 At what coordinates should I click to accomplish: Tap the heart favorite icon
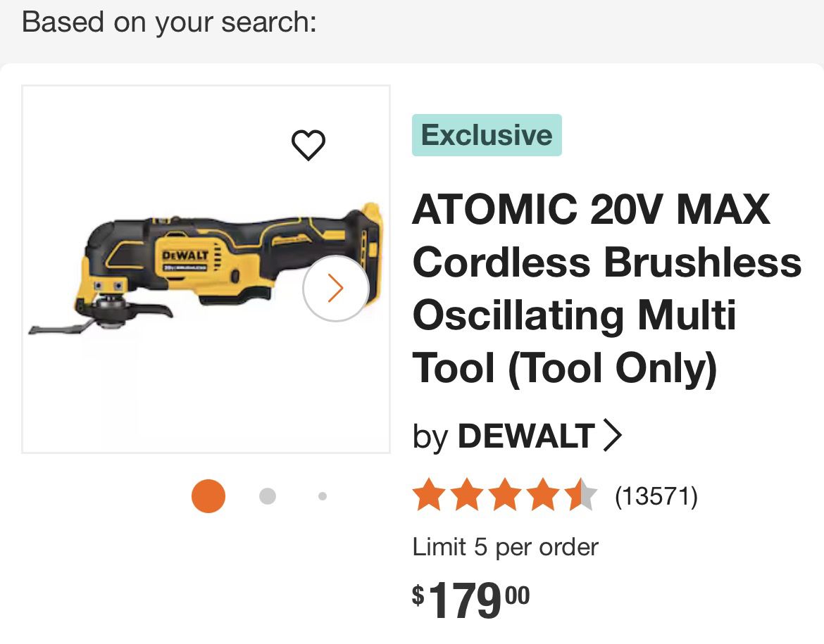pos(308,144)
